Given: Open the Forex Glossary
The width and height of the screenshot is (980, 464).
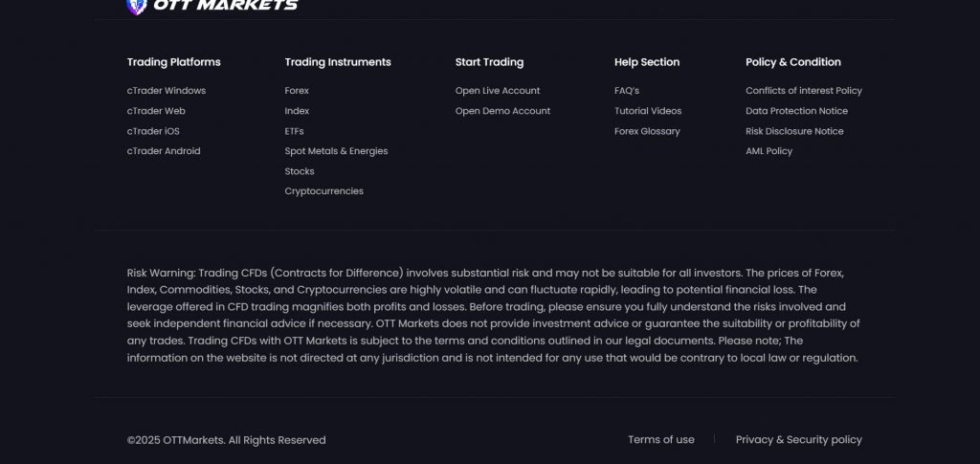Looking at the screenshot, I should (x=647, y=131).
